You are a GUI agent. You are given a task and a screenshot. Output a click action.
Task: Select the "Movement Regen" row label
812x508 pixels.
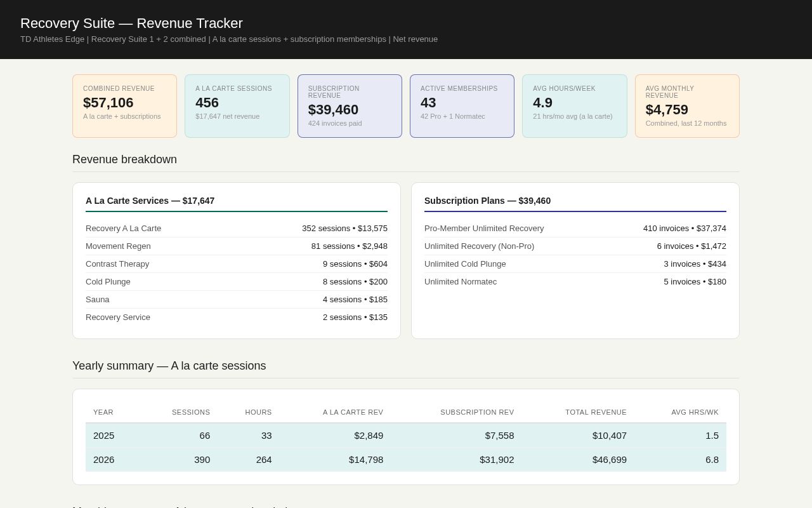coord(118,246)
